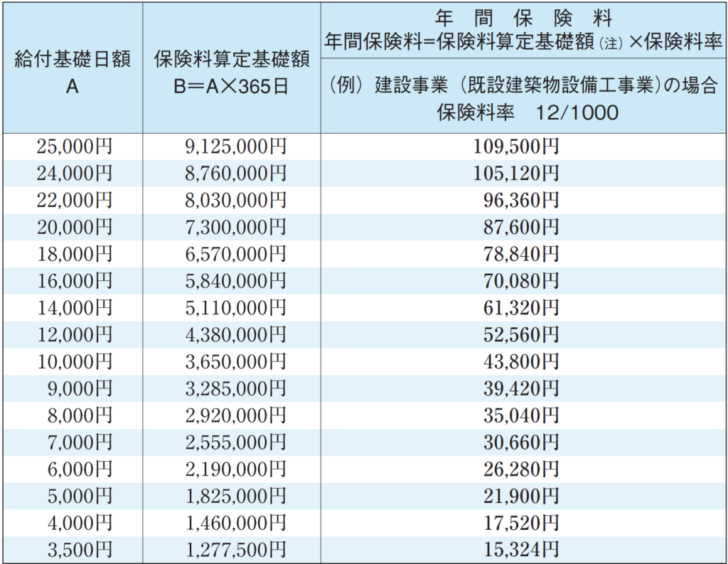728x564 pixels.
Task: Select the 25,000円 daily amount cell
Action: (x=75, y=147)
